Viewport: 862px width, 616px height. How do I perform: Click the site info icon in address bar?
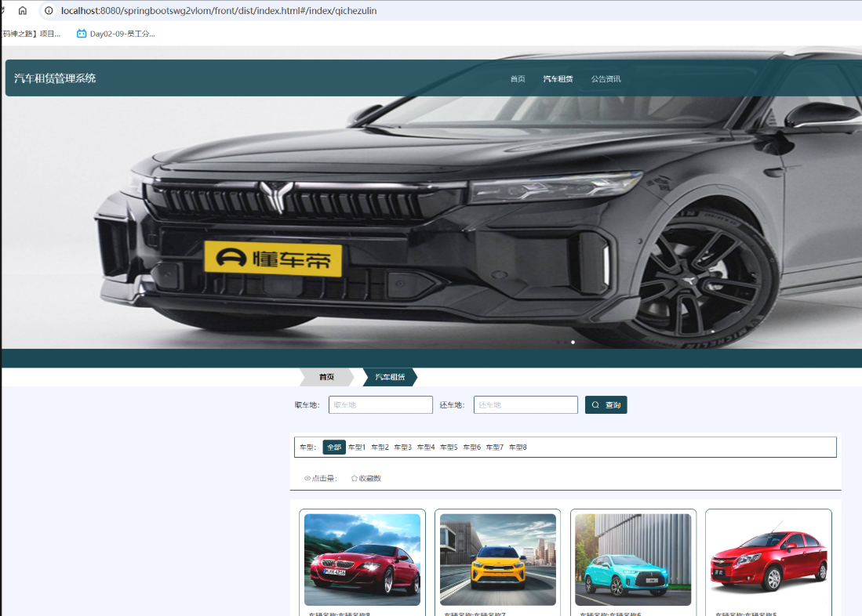[x=49, y=11]
